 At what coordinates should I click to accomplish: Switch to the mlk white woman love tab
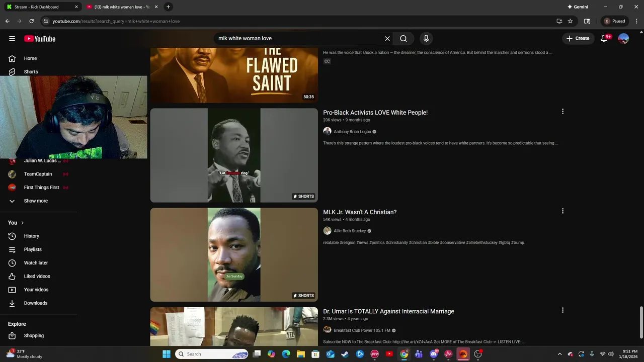pyautogui.click(x=121, y=7)
